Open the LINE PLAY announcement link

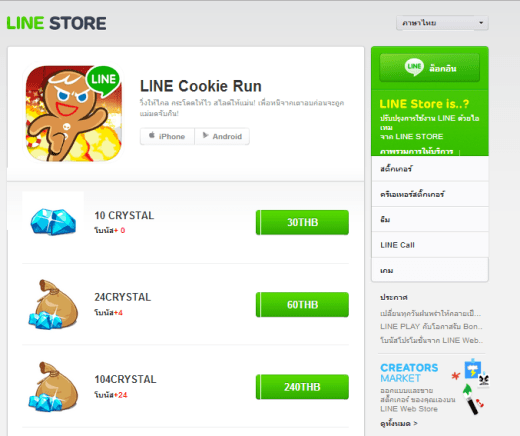tap(431, 327)
